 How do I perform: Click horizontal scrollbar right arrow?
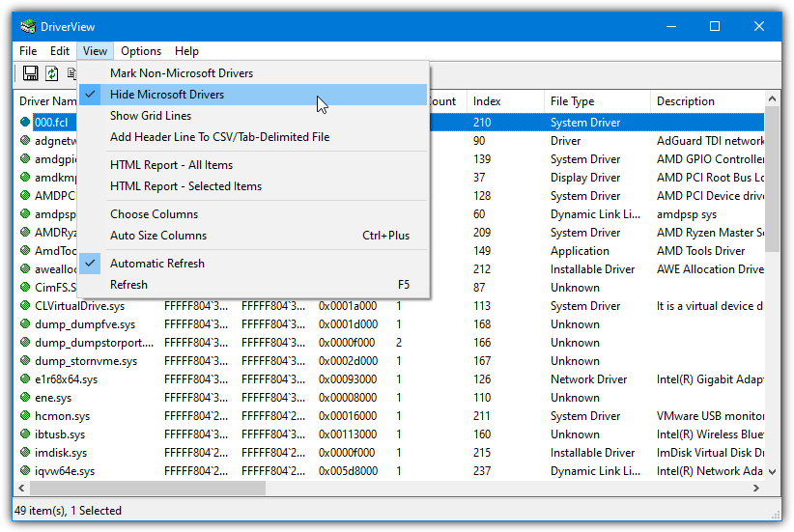click(x=756, y=488)
